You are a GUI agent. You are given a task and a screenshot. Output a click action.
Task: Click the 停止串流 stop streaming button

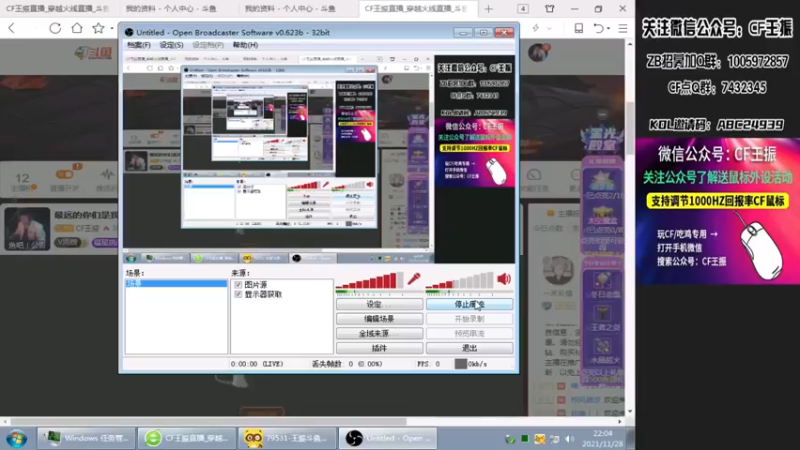[x=469, y=305]
